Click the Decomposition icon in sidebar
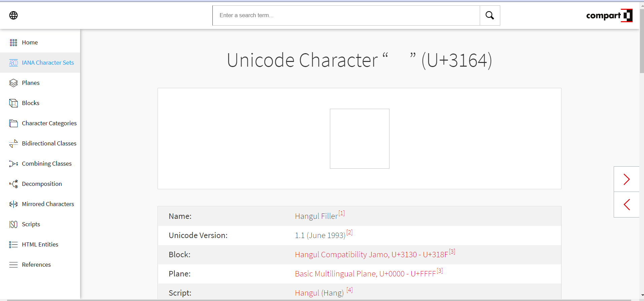 (x=13, y=184)
